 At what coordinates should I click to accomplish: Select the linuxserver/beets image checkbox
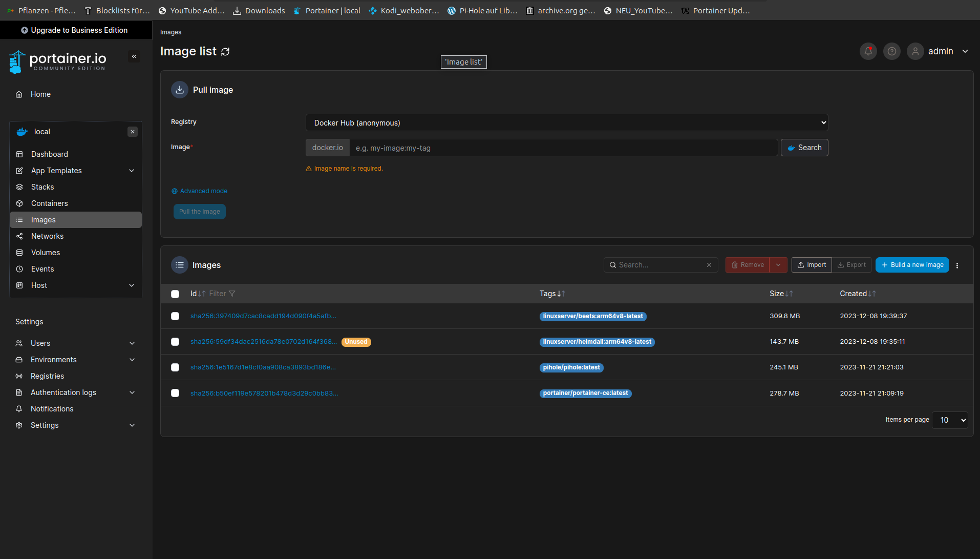coord(175,316)
